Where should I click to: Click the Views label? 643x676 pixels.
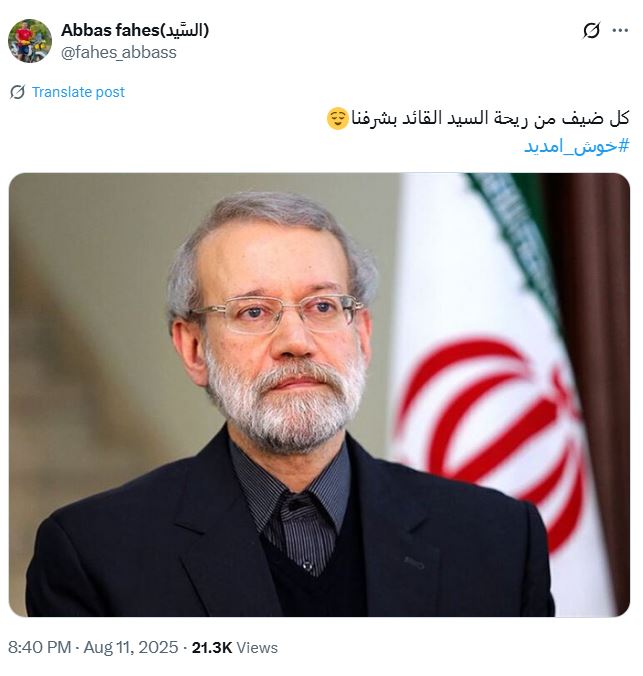pyautogui.click(x=257, y=648)
